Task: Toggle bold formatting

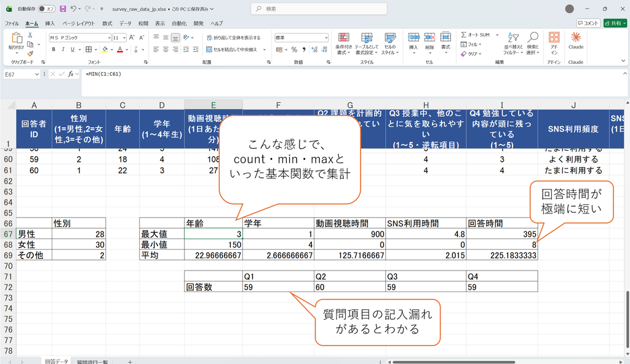Action: 54,49
